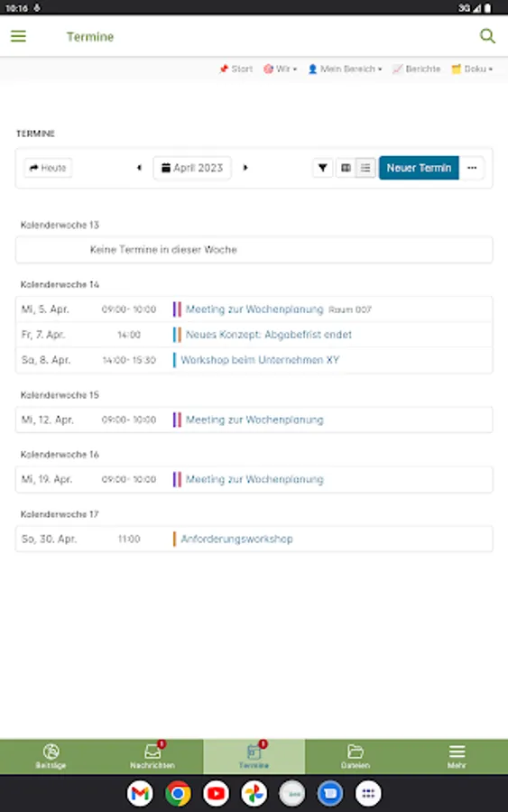The width and height of the screenshot is (508, 812).
Task: Tap the search magnifier icon
Action: 487,36
